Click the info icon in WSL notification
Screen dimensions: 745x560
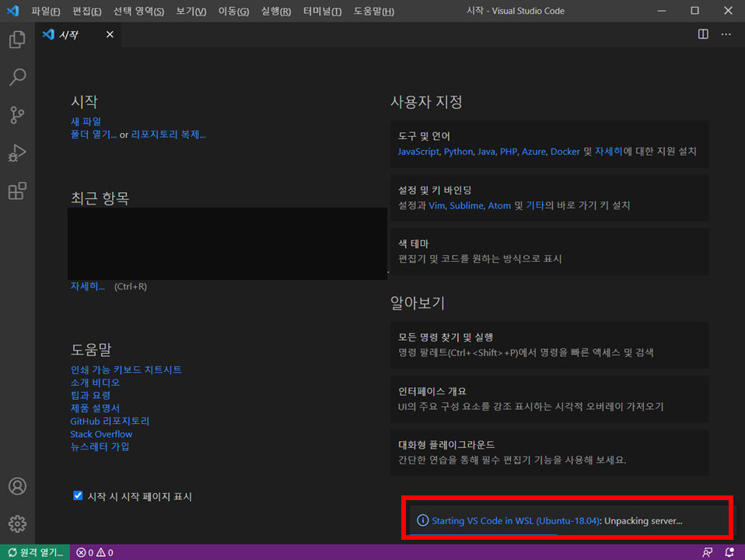pos(422,520)
